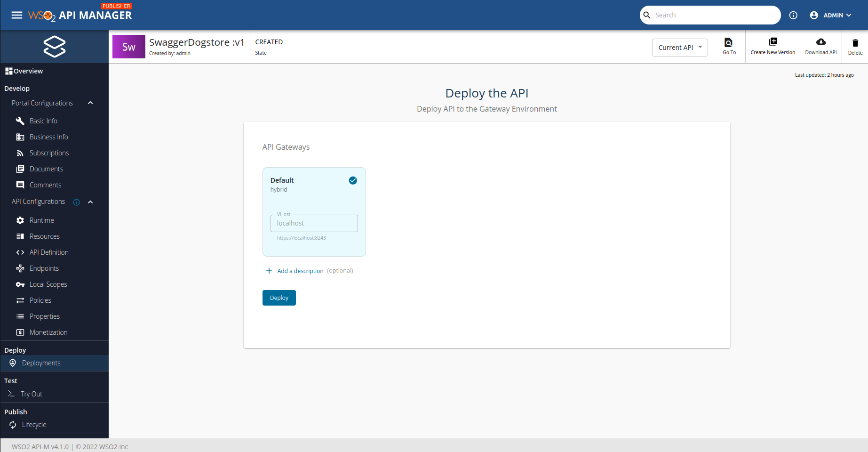Open Monetization settings
This screenshot has width=868, height=452.
(48, 332)
